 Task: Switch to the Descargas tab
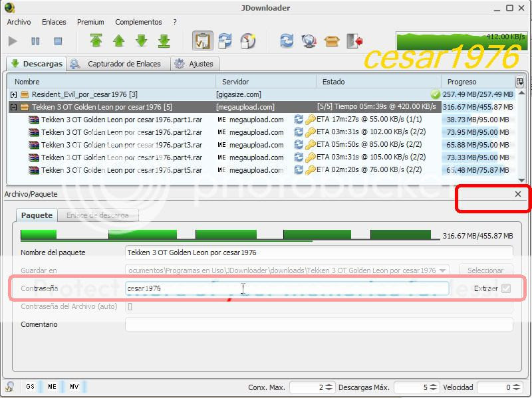37,64
